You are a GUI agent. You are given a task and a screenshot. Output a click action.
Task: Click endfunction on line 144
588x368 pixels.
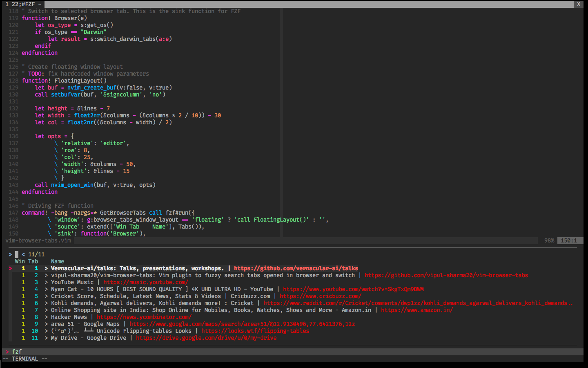tap(40, 192)
